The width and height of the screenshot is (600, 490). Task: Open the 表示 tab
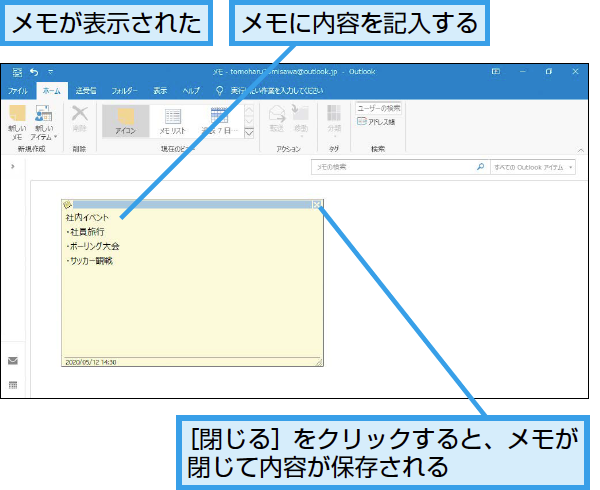pyautogui.click(x=160, y=91)
